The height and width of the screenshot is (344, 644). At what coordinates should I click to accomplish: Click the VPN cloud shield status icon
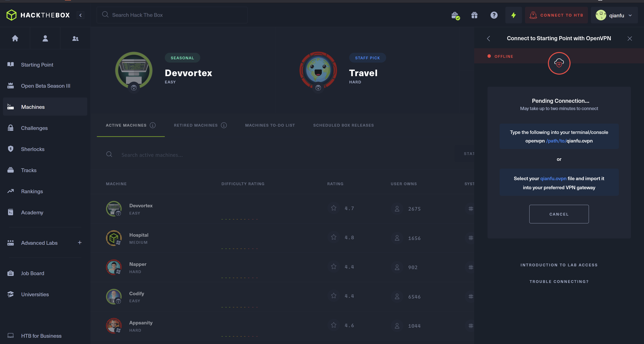(559, 63)
